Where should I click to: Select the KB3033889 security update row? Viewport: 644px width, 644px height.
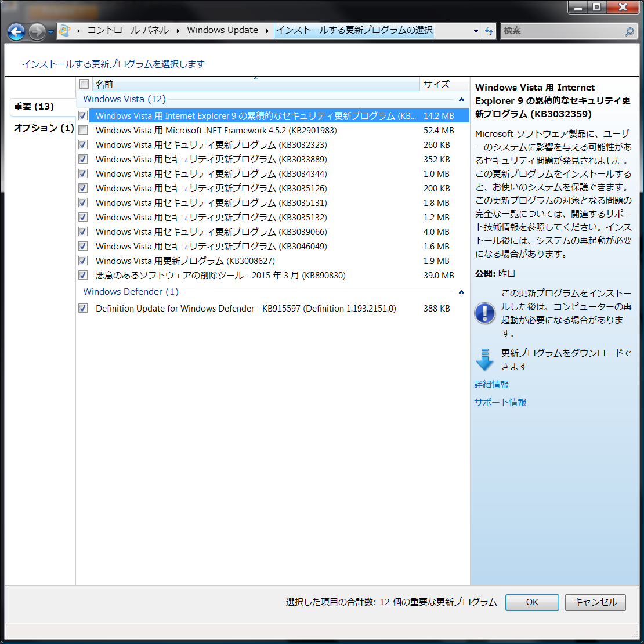[x=273, y=159]
